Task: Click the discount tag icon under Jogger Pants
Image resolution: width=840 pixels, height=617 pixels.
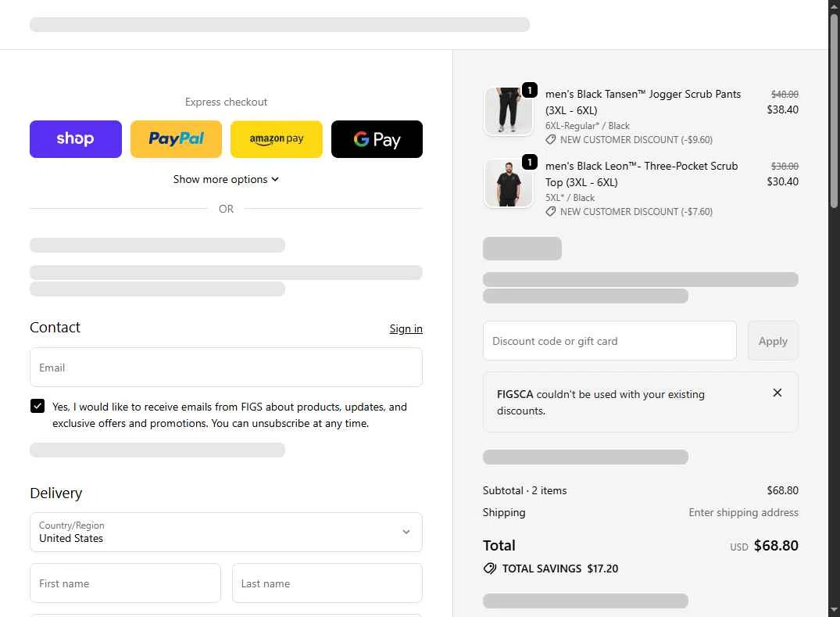Action: coord(551,140)
